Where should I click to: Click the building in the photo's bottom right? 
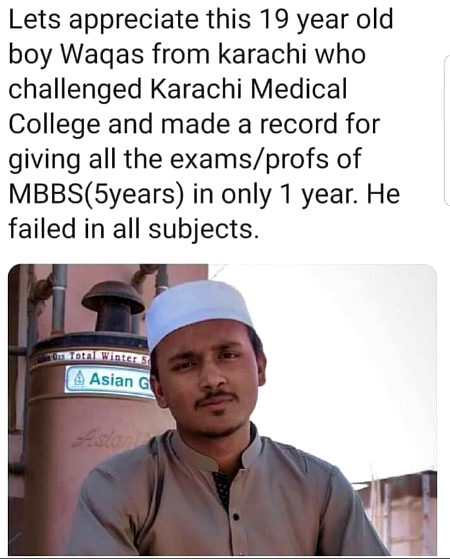point(396,513)
